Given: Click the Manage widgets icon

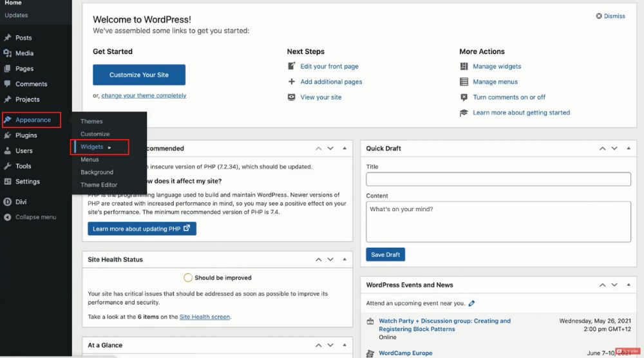Looking at the screenshot, I should [x=464, y=66].
